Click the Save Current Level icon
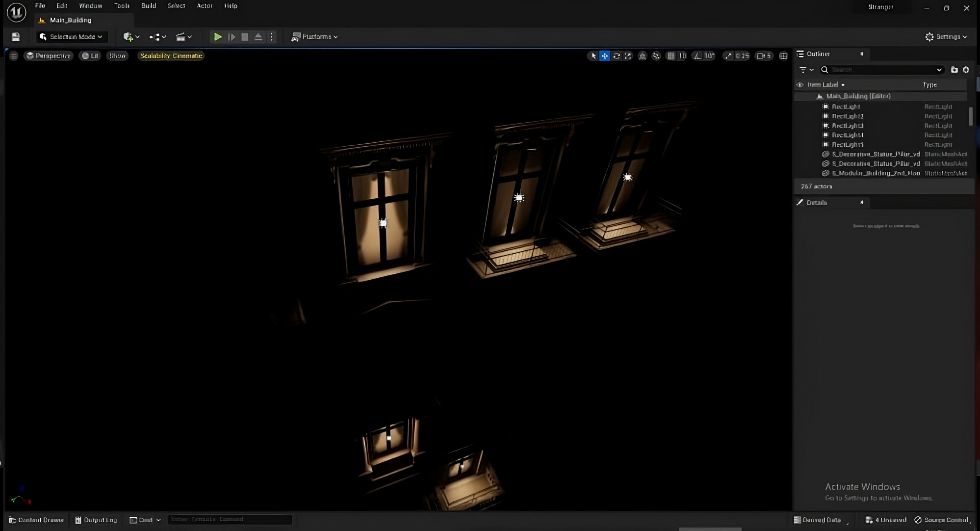This screenshot has height=531, width=980. pyautogui.click(x=15, y=37)
